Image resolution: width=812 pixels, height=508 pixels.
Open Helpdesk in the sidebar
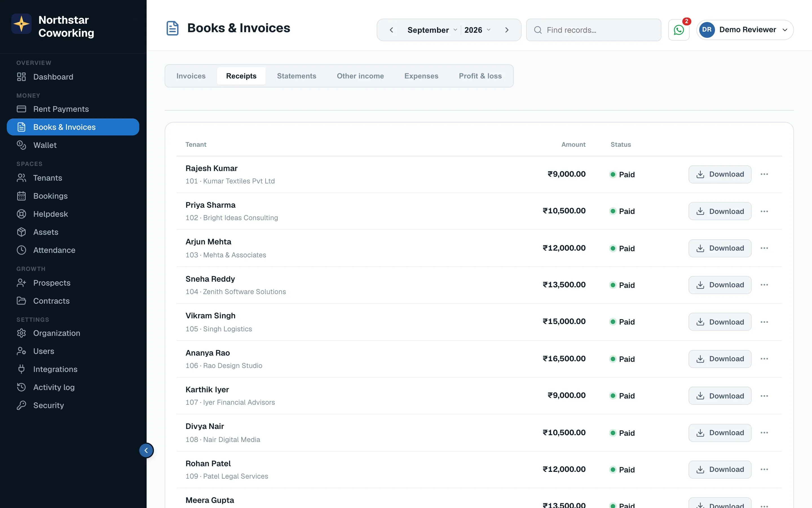73,214
